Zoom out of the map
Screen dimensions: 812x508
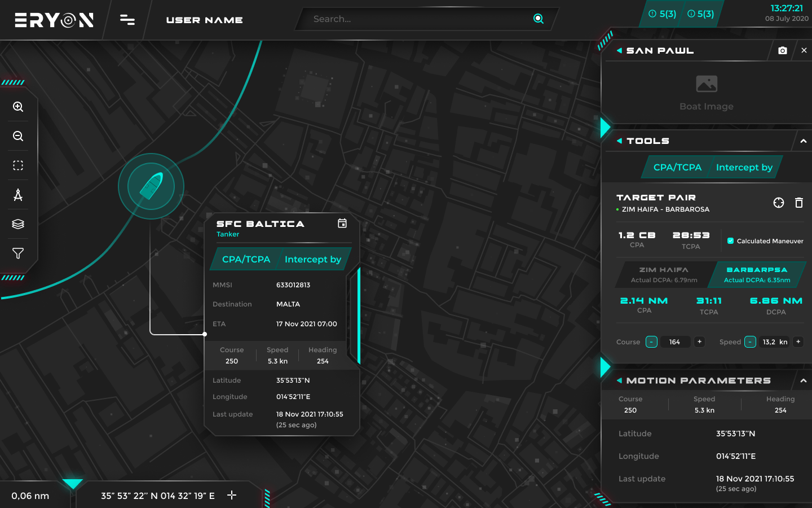17,136
